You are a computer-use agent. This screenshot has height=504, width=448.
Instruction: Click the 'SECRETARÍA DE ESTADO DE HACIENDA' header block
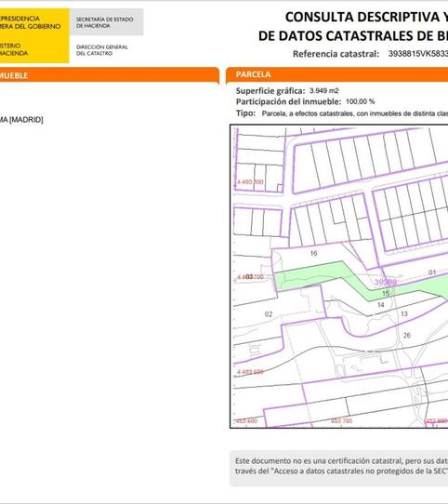point(106,22)
